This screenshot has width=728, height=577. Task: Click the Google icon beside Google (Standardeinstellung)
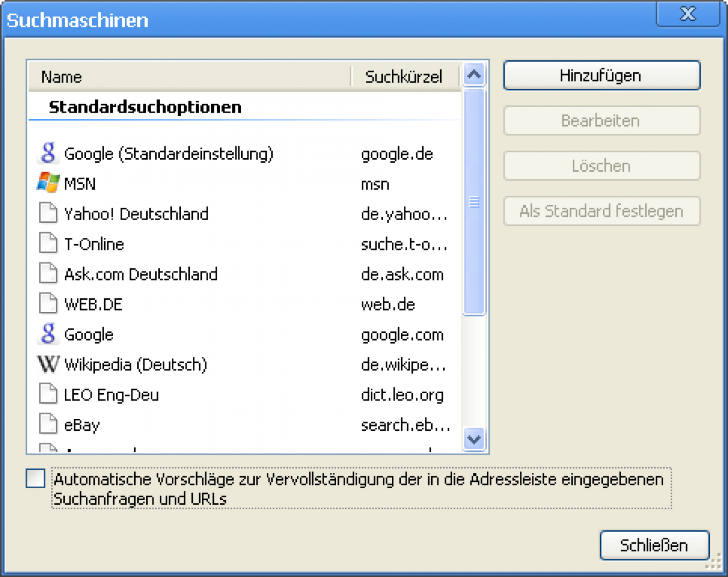(48, 153)
